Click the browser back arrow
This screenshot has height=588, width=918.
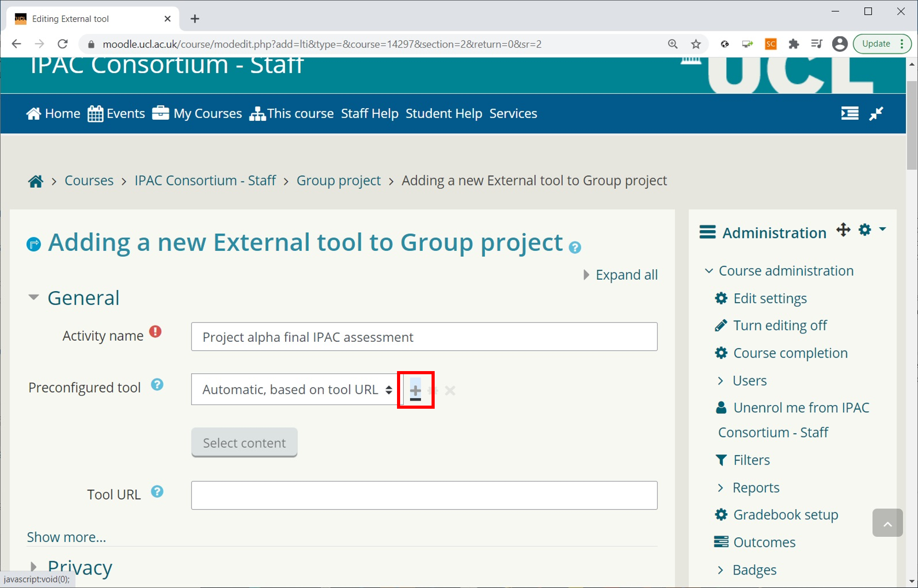[x=16, y=44]
